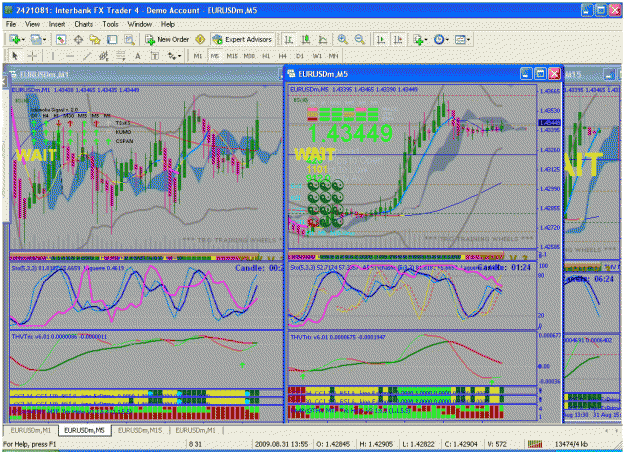This screenshot has width=625, height=452.
Task: Open the Tools menu
Action: click(110, 24)
